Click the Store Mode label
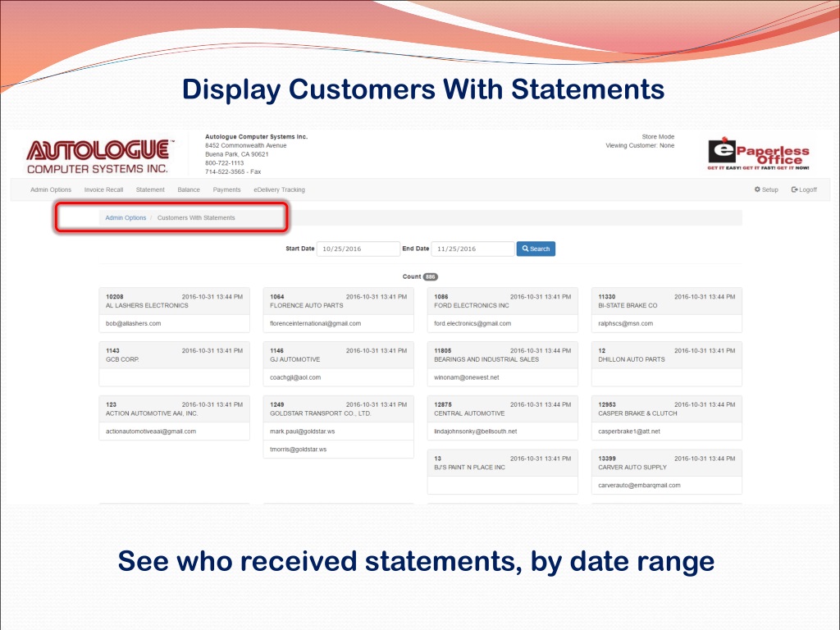 658,137
